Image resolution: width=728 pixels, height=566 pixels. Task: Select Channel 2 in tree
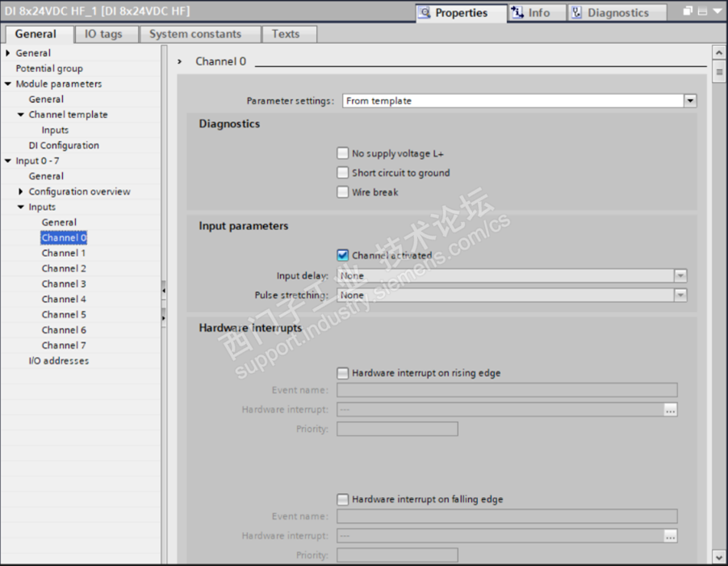(64, 268)
